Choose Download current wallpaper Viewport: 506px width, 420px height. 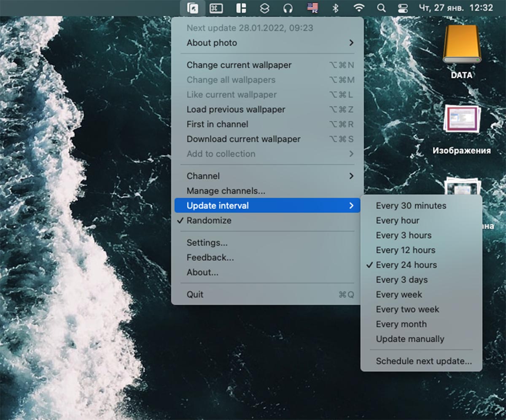coord(243,139)
